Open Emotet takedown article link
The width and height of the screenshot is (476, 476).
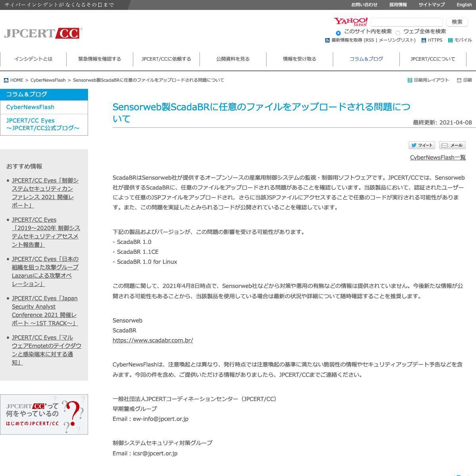pyautogui.click(x=46, y=350)
